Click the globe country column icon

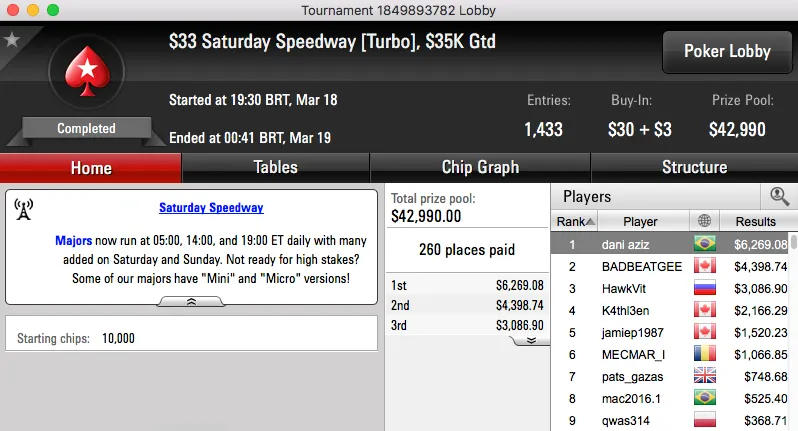pyautogui.click(x=704, y=221)
